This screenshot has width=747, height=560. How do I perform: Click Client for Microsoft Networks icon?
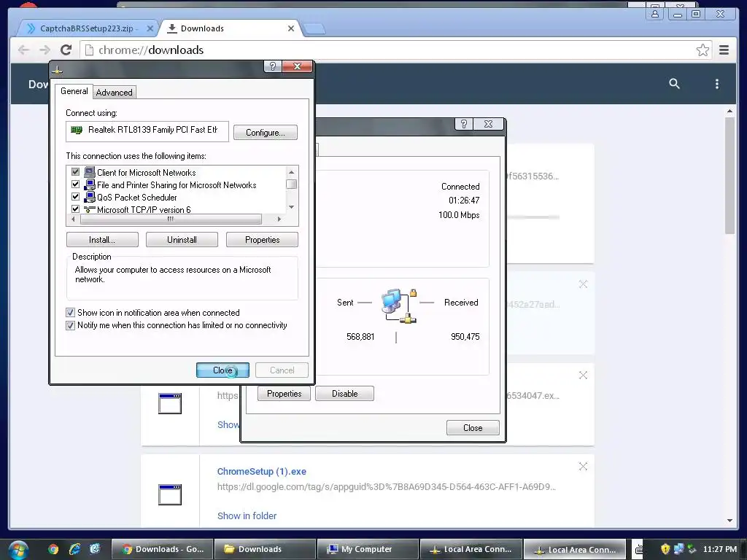[90, 172]
